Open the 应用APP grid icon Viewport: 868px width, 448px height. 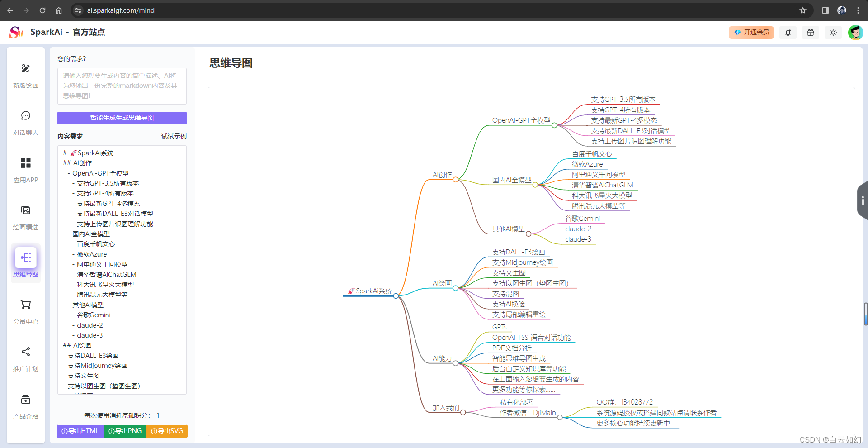(26, 163)
